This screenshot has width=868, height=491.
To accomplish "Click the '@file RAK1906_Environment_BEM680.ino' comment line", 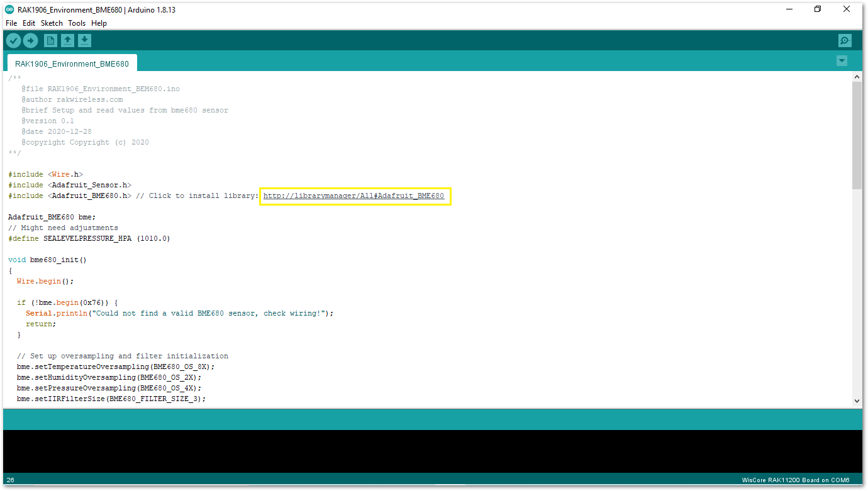I will pyautogui.click(x=101, y=89).
